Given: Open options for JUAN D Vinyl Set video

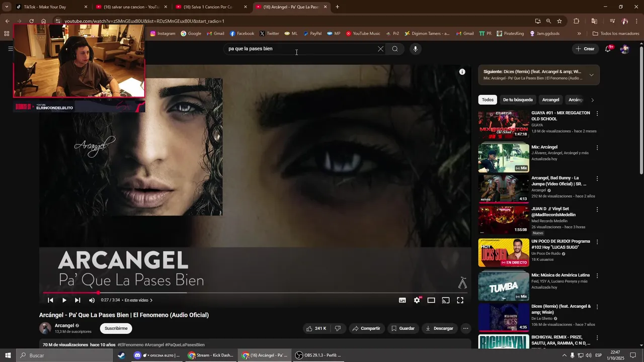Looking at the screenshot, I should [597, 209].
